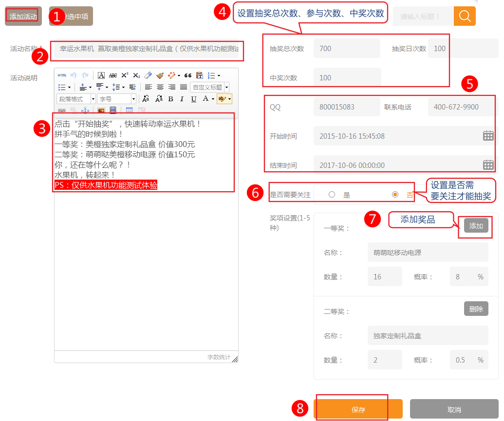Insert blockquote with quote icon
The height and width of the screenshot is (421, 504).
(x=187, y=75)
